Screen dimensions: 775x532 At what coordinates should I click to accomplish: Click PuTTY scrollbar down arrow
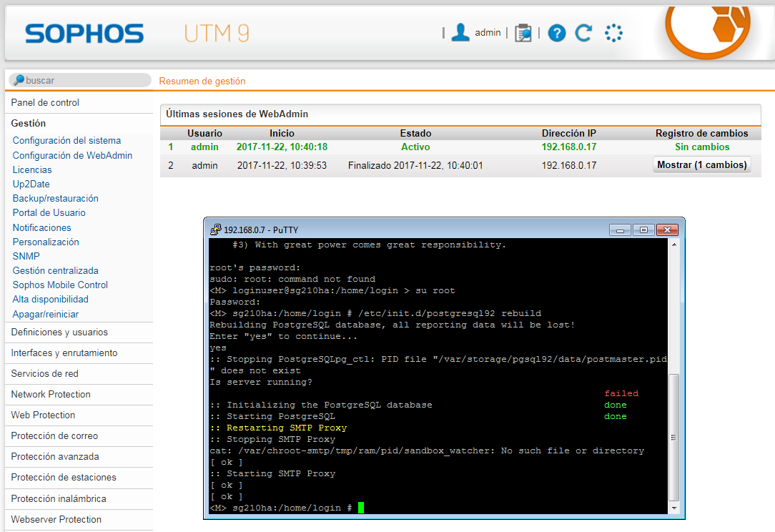[x=674, y=508]
